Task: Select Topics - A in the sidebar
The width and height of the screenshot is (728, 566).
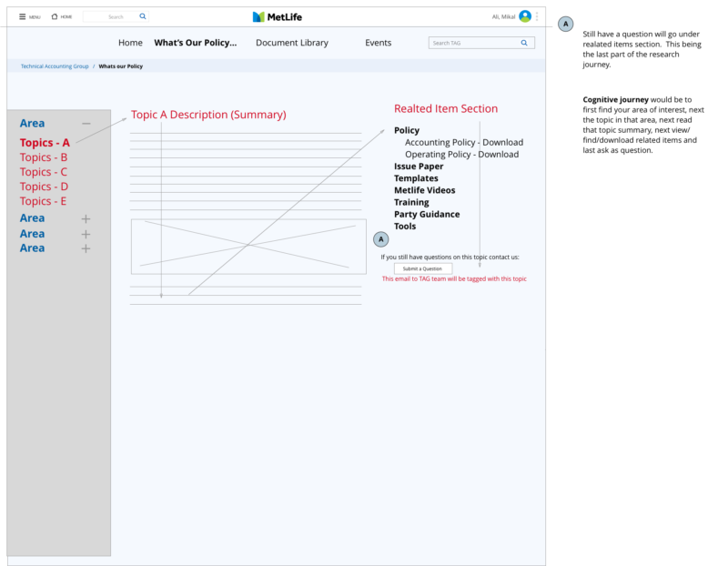Action: [x=45, y=143]
